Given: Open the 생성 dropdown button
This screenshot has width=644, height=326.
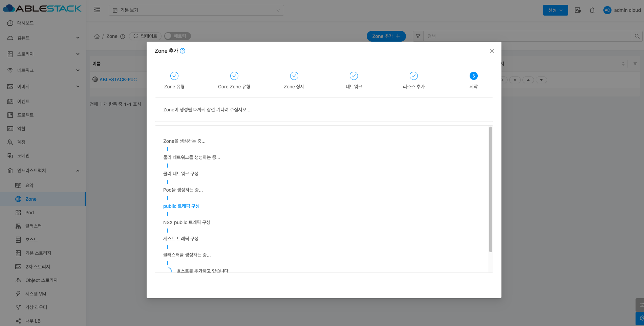Looking at the screenshot, I should 556,10.
